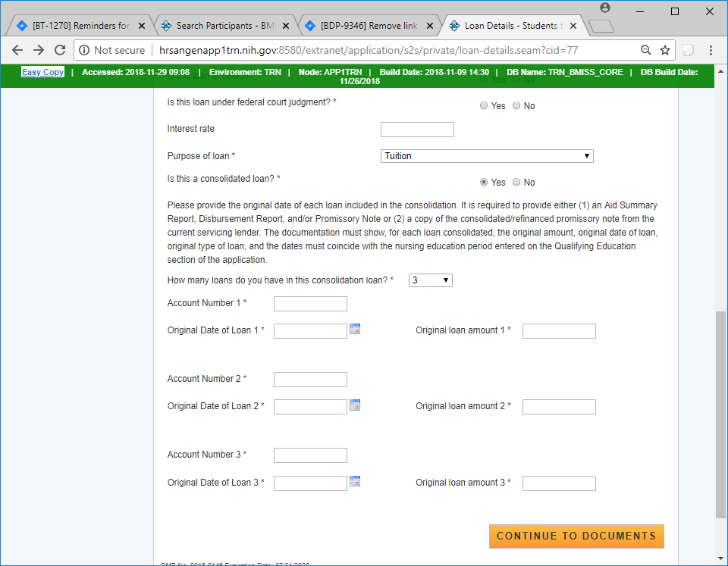Expand the Purpose of loan dropdown
The height and width of the screenshot is (566, 728).
pos(487,156)
